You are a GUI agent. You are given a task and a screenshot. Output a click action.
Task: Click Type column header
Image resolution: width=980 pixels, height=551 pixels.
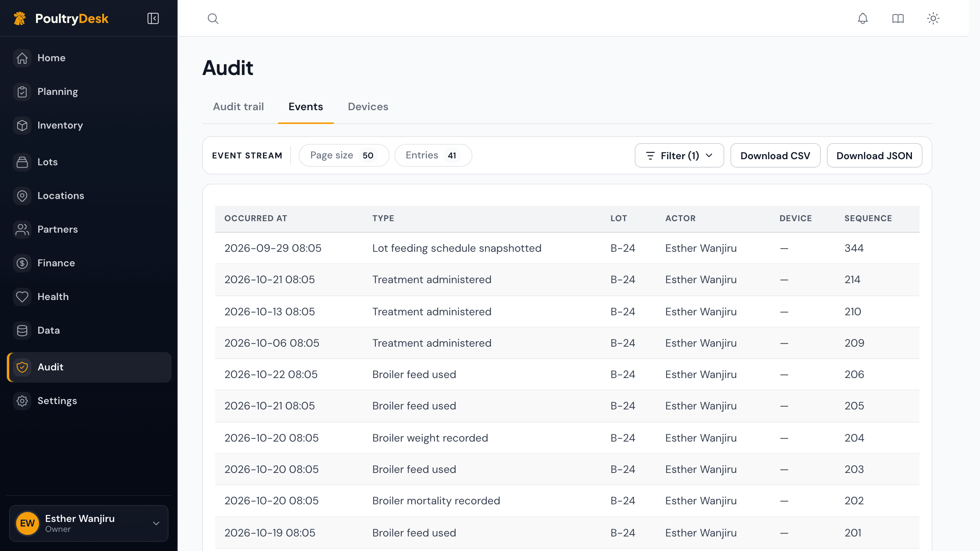coord(383,218)
